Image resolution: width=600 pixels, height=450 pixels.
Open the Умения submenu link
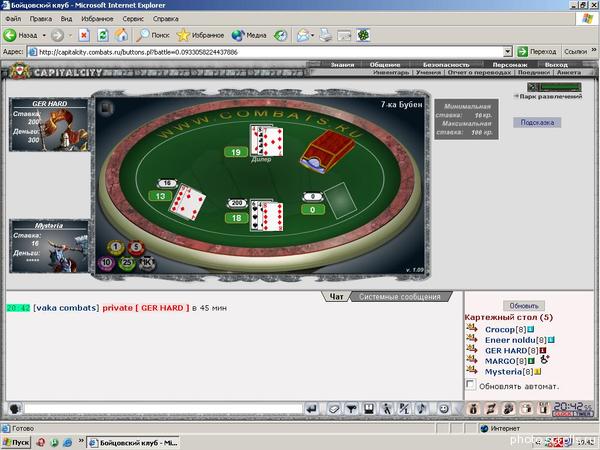click(x=428, y=72)
